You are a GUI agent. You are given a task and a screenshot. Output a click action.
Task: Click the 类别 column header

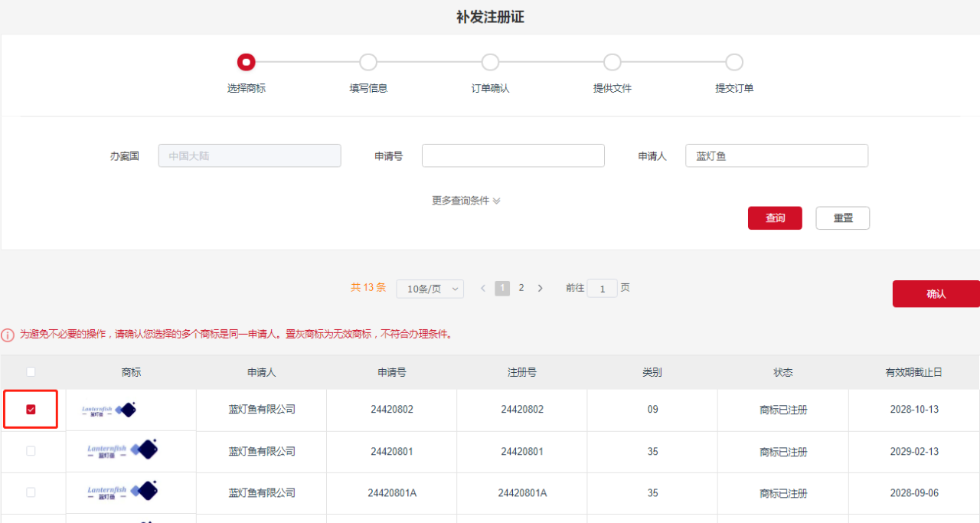652,372
